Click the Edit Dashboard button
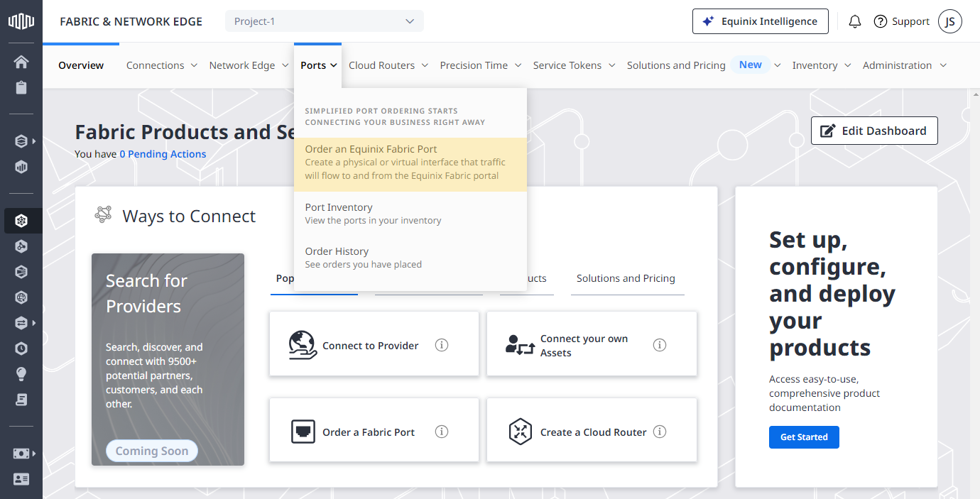This screenshot has height=499, width=980. [874, 131]
